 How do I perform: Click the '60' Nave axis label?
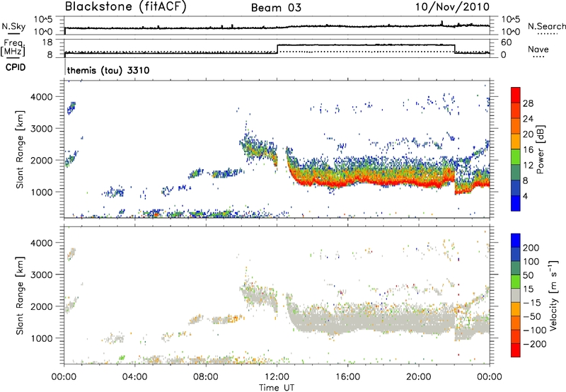point(507,42)
